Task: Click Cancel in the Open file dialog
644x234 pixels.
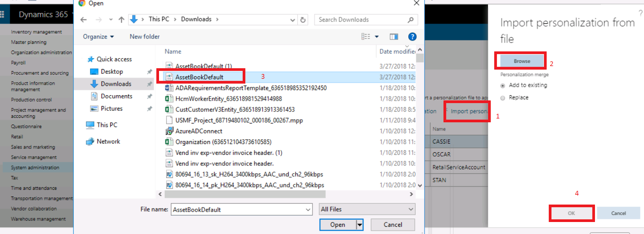Action: 393,225
